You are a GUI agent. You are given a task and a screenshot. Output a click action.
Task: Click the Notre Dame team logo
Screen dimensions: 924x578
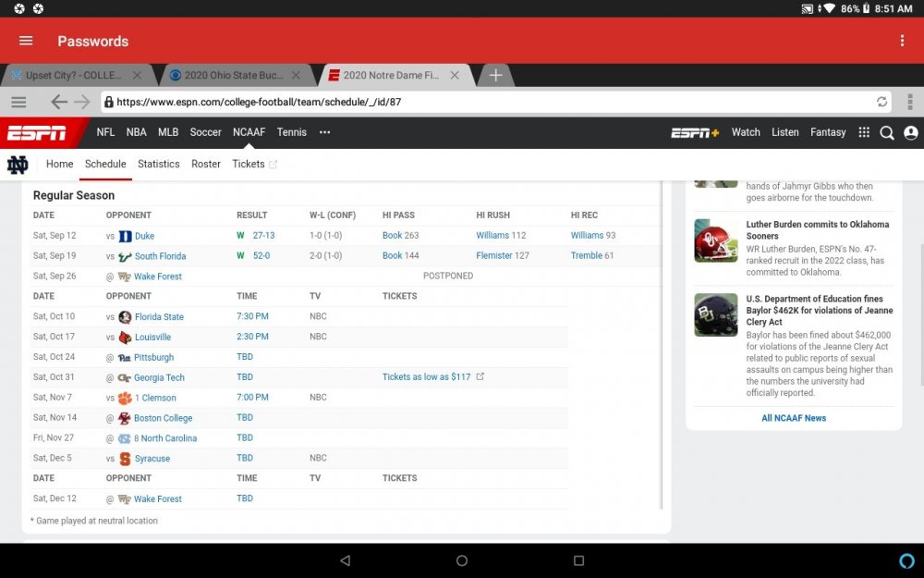pyautogui.click(x=18, y=165)
